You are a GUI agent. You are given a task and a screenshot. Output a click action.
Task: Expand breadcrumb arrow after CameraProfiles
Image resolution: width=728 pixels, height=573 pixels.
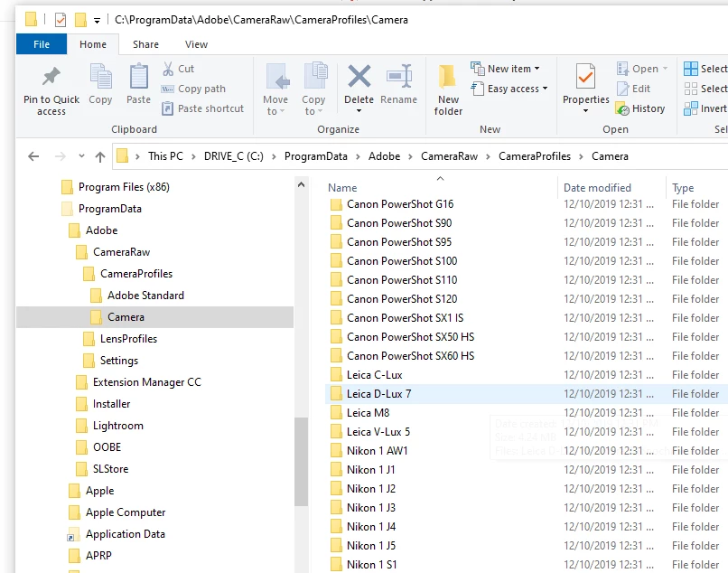coord(581,156)
